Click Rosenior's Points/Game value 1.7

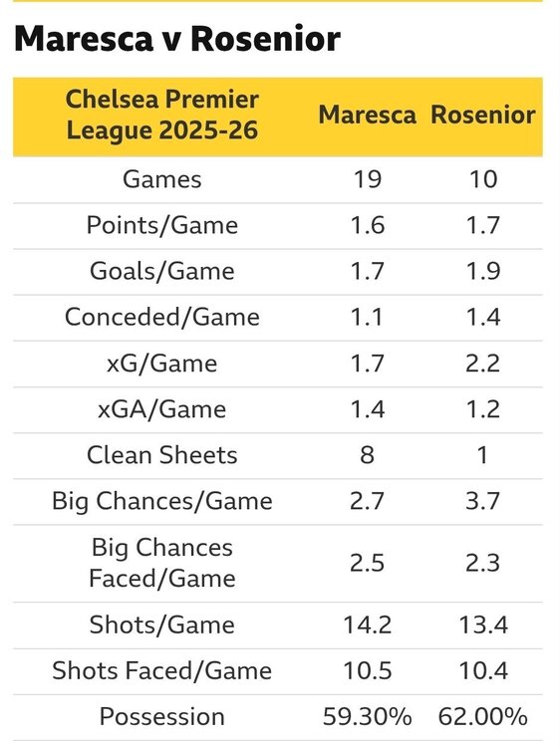(483, 225)
